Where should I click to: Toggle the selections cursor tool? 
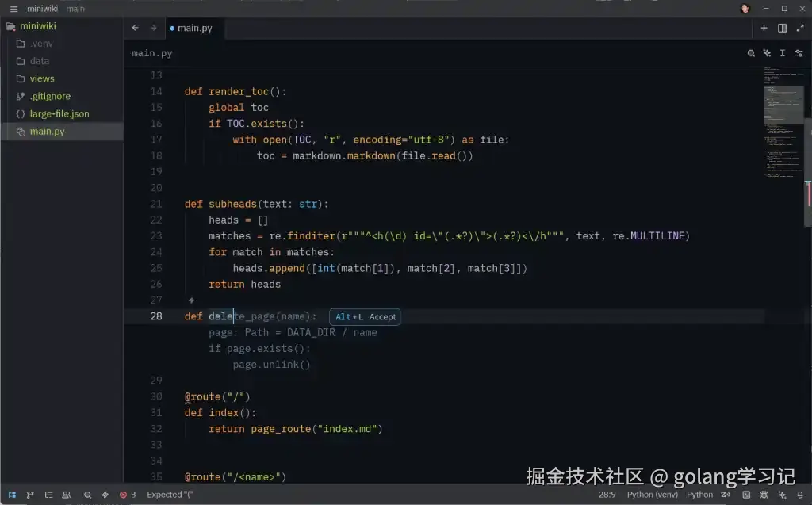(783, 53)
